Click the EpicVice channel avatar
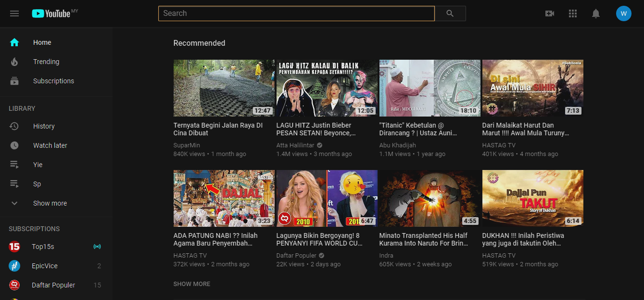644x300 pixels. [14, 266]
